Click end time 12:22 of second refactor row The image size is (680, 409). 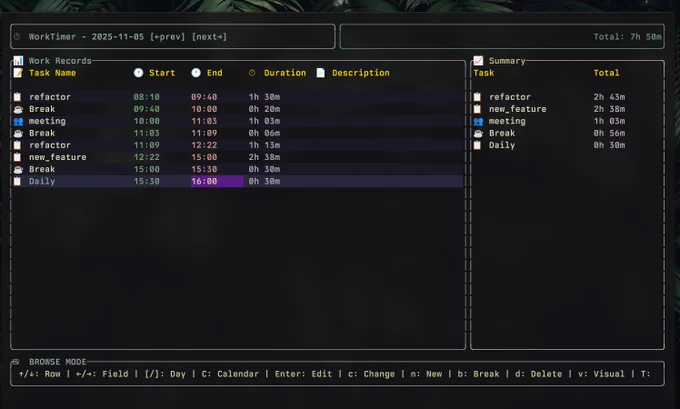pyautogui.click(x=204, y=145)
